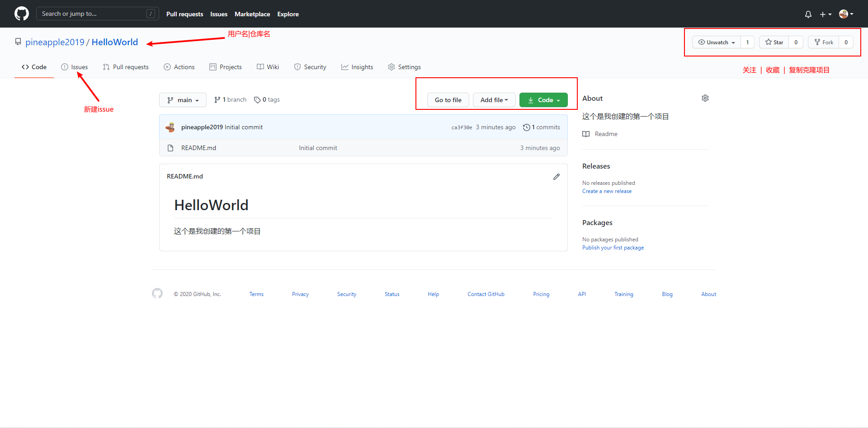Open the plus create-new dropdown

pos(826,14)
